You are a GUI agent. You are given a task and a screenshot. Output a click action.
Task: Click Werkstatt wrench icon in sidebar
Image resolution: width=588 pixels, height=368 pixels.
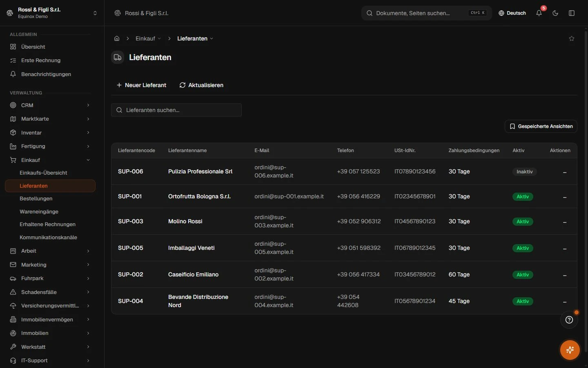13,347
